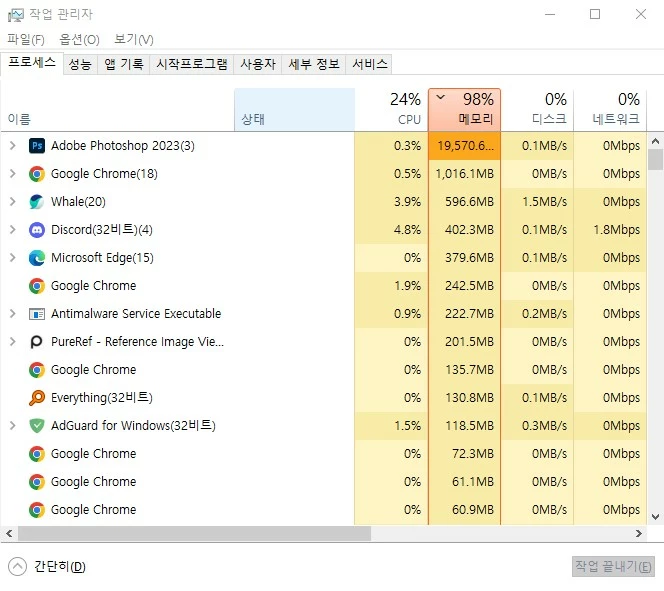Expand the Adobe Photoshop 2023(3) process group
This screenshot has height=591, width=664.
13,146
